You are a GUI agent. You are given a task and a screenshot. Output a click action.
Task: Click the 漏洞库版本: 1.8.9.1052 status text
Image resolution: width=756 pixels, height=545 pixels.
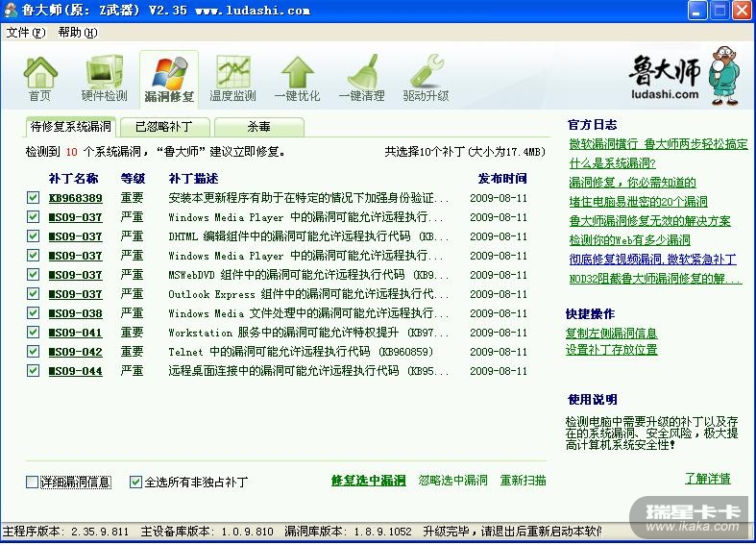(348, 532)
